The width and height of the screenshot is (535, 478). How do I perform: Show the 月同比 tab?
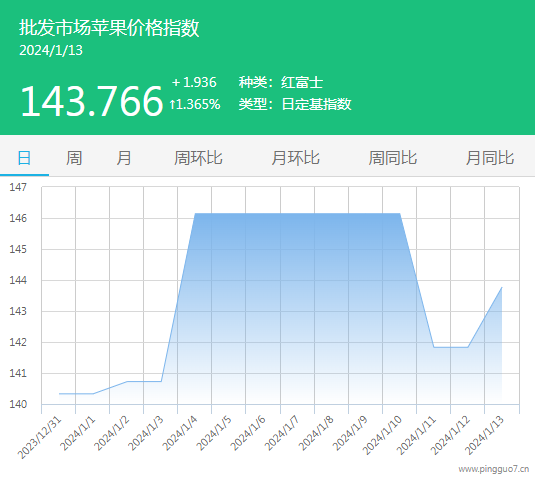pos(490,158)
